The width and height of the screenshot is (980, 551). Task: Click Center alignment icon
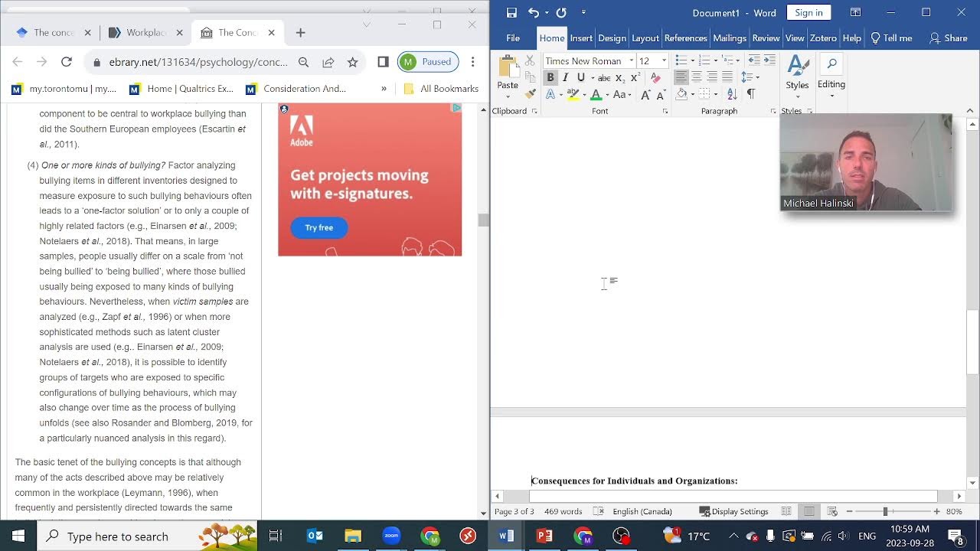697,77
